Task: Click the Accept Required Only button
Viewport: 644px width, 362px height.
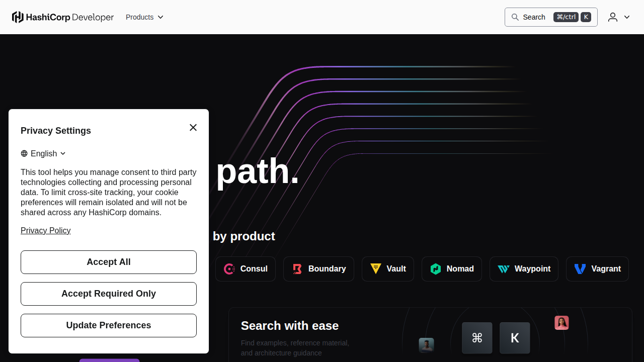Action: pos(109,294)
